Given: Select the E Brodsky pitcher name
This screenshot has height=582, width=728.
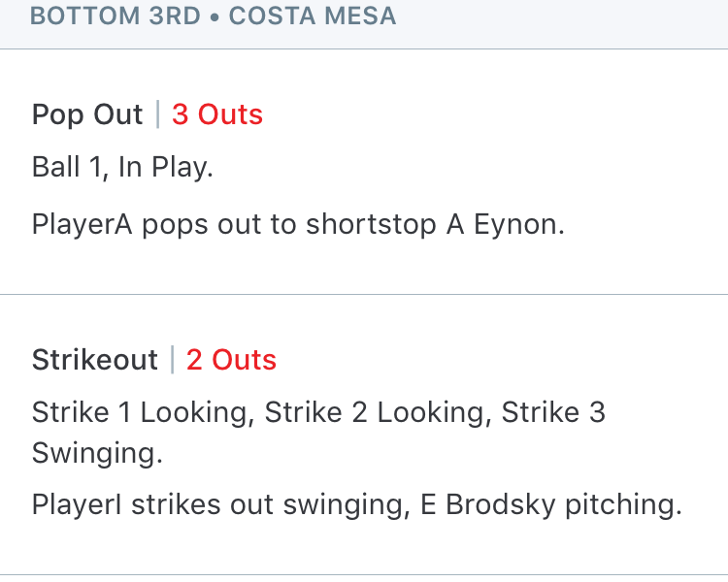Looking at the screenshot, I should [x=487, y=504].
